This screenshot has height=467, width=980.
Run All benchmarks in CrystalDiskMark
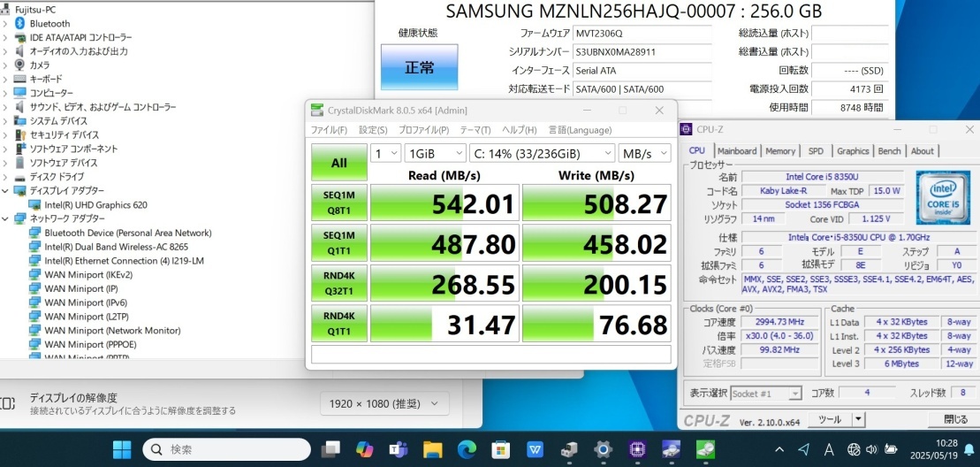point(338,163)
